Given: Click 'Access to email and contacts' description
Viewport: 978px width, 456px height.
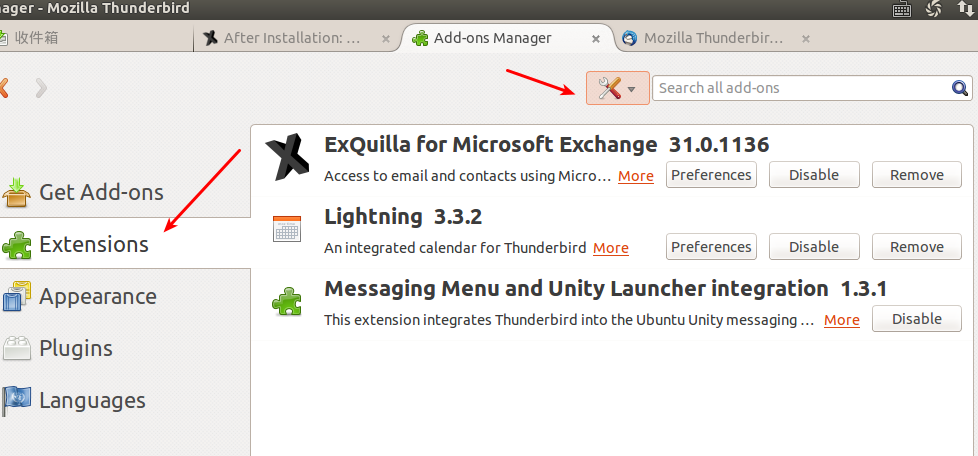Looking at the screenshot, I should pos(467,176).
